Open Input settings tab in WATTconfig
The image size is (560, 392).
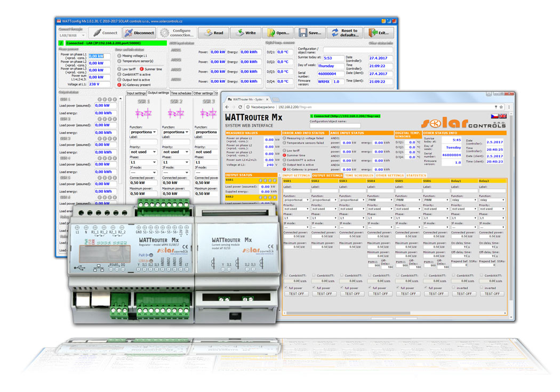pyautogui.click(x=136, y=93)
